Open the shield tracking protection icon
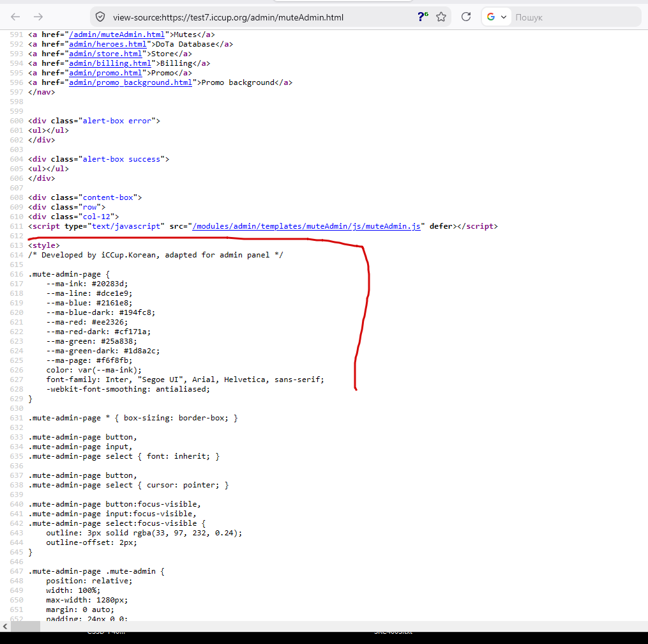648x644 pixels. pyautogui.click(x=100, y=17)
